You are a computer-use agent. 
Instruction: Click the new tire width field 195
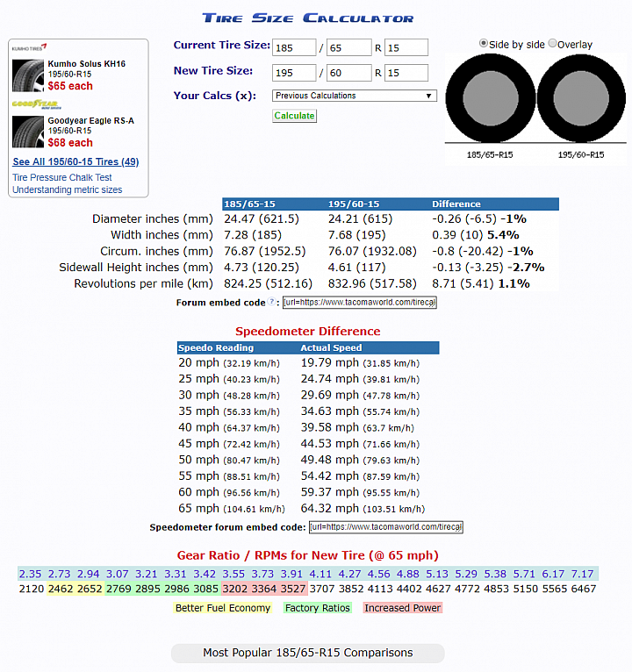[x=294, y=73]
